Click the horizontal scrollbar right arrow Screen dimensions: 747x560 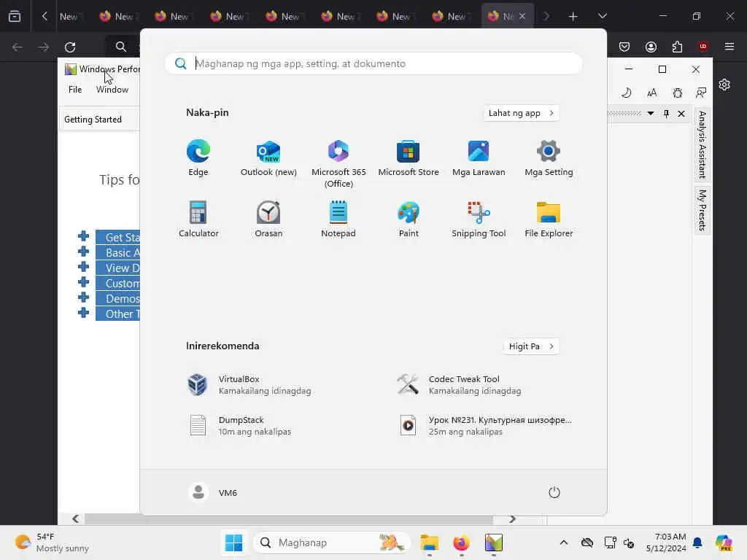click(x=512, y=518)
